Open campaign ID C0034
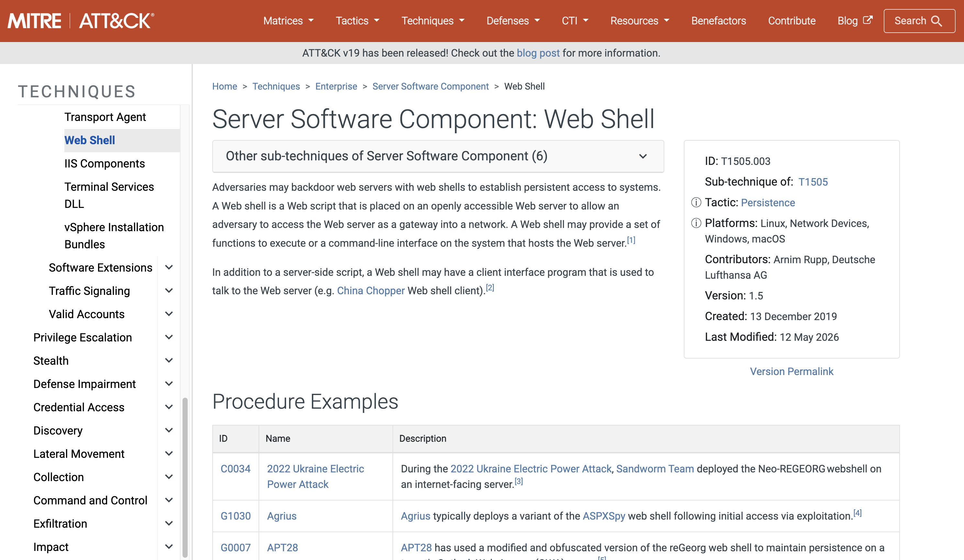This screenshot has height=560, width=964. click(236, 468)
